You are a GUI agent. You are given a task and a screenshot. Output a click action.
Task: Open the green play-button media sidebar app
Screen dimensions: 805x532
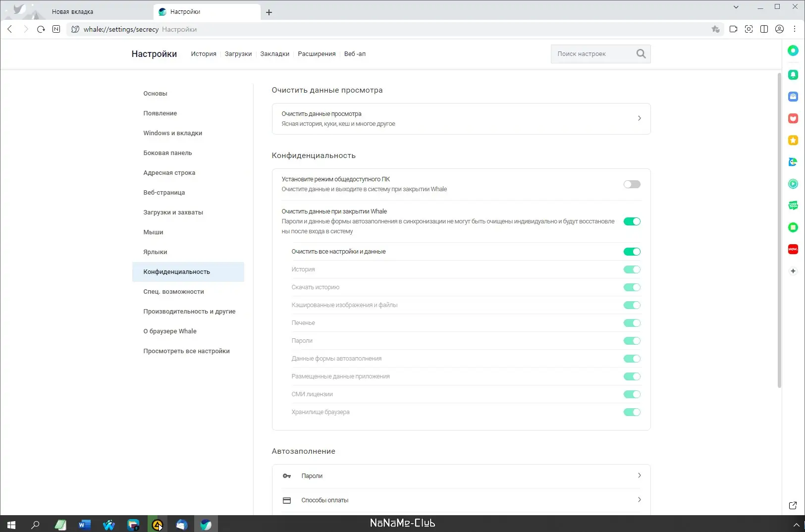pyautogui.click(x=793, y=184)
